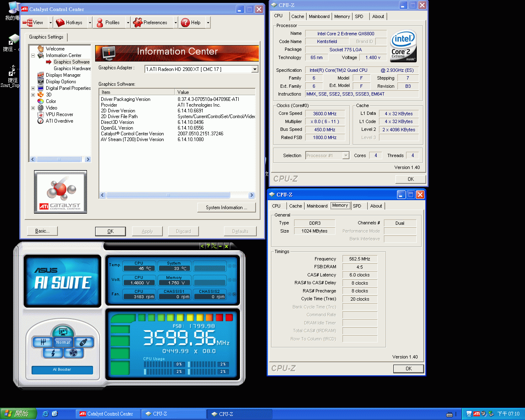The height and width of the screenshot is (420, 525).
Task: Open the Graphics Adapter dropdown
Action: (x=255, y=69)
